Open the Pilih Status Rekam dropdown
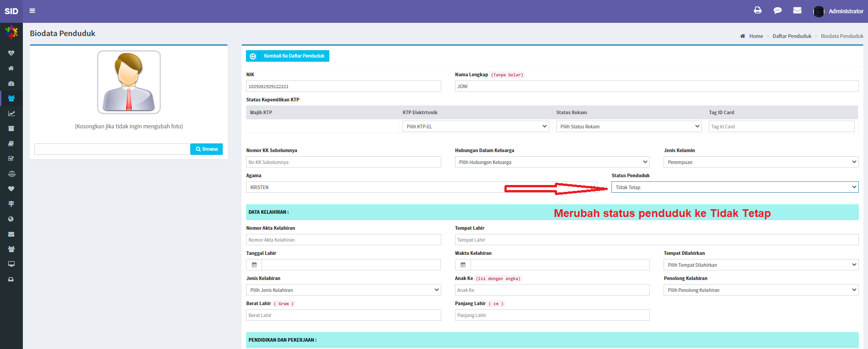The height and width of the screenshot is (349, 868). pyautogui.click(x=629, y=127)
